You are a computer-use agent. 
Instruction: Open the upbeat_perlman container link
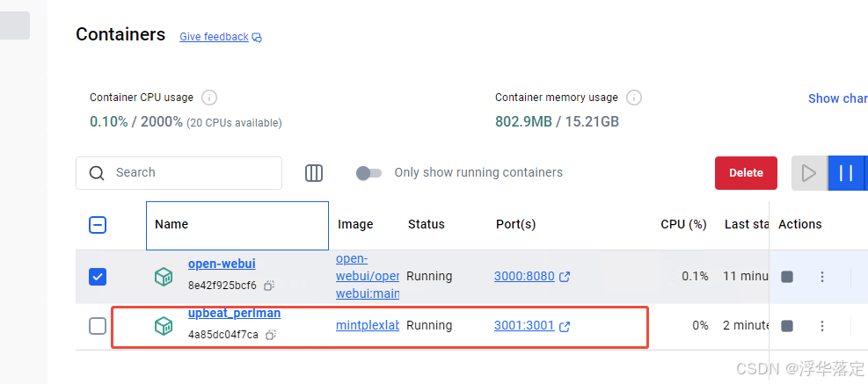(234, 313)
